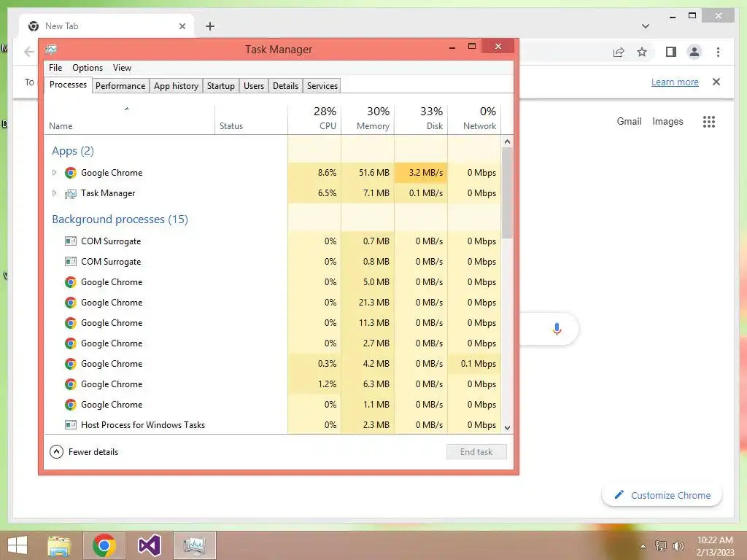Image resolution: width=747 pixels, height=560 pixels.
Task: Switch to the Performance tab
Action: pos(120,86)
